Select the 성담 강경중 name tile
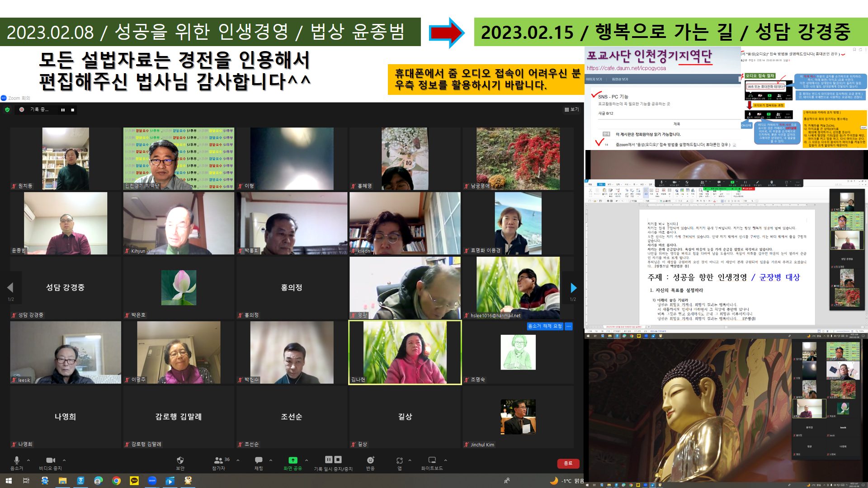The image size is (868, 488). point(66,288)
